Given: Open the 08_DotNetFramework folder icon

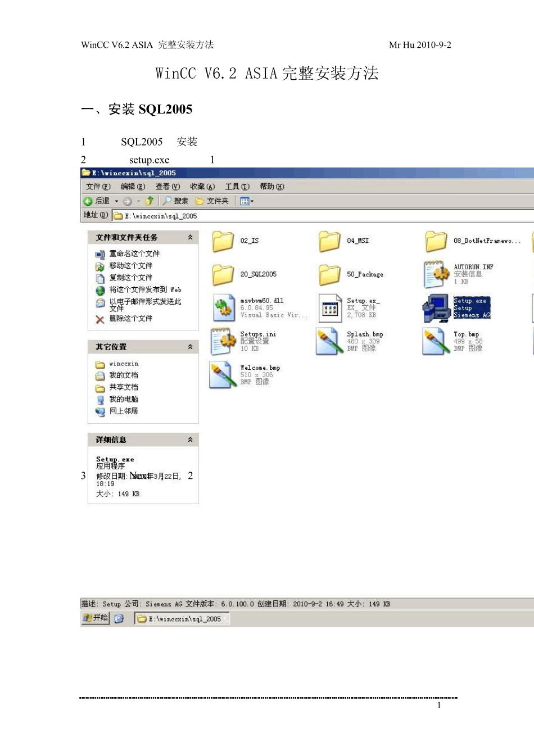Looking at the screenshot, I should (x=436, y=241).
